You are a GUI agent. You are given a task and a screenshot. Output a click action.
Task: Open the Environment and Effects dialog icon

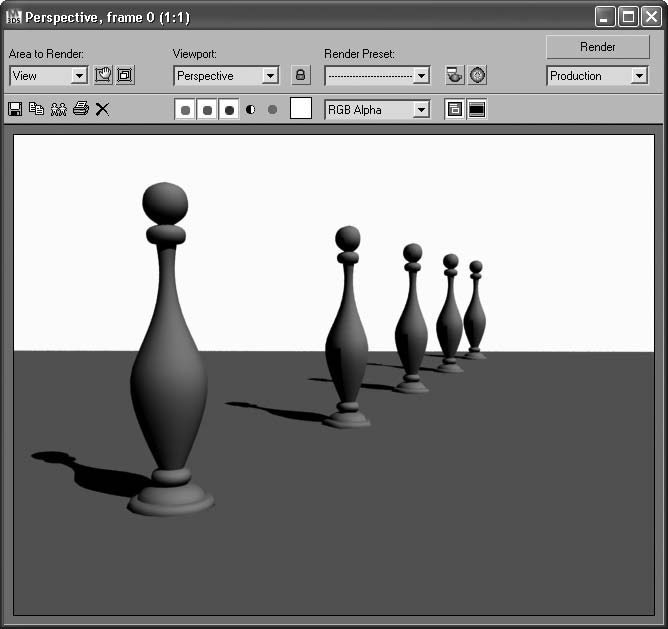tap(478, 76)
